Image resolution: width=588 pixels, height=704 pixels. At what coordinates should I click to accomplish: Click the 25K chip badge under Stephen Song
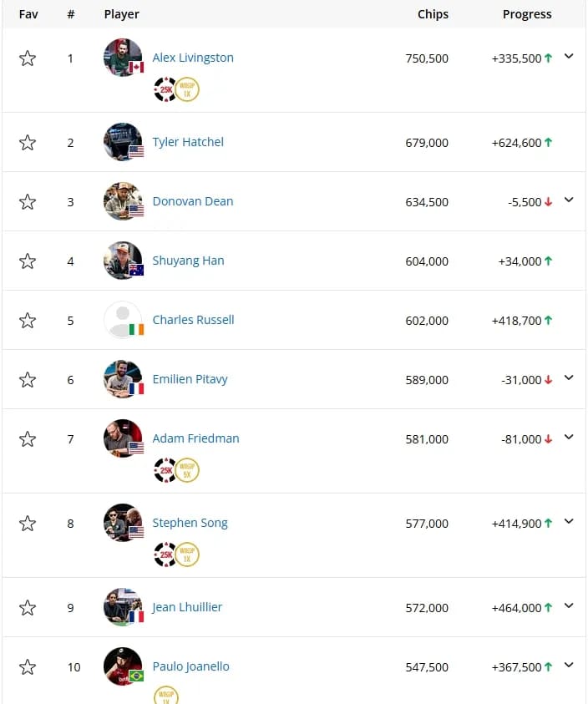pos(165,555)
